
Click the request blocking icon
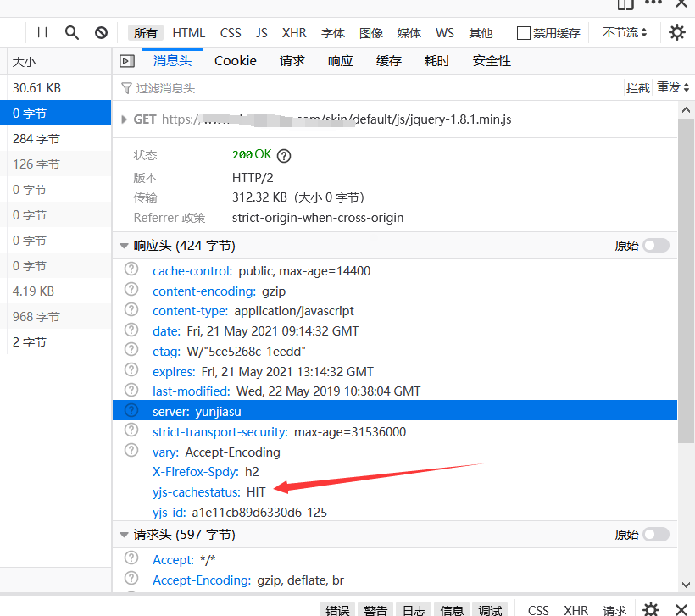click(x=102, y=33)
